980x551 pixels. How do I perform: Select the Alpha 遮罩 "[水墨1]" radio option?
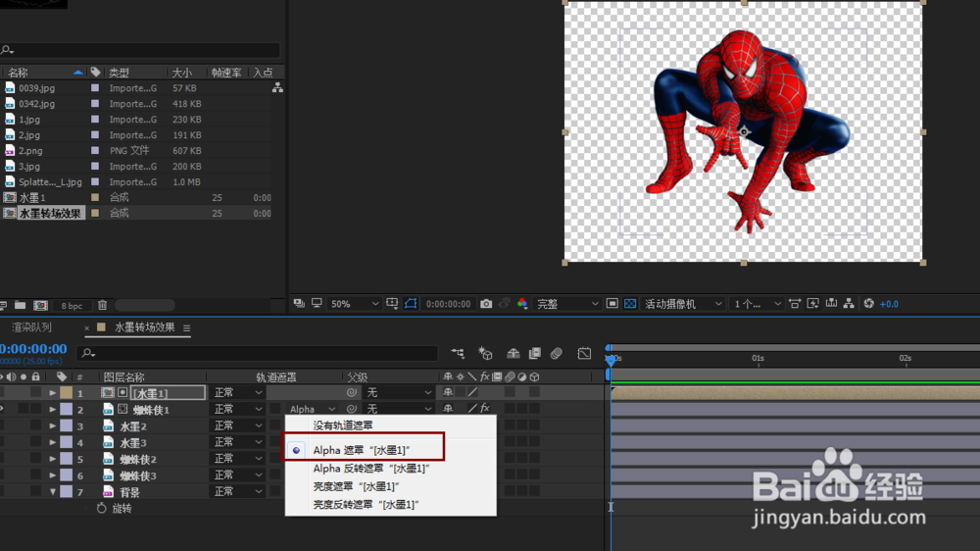click(296, 450)
